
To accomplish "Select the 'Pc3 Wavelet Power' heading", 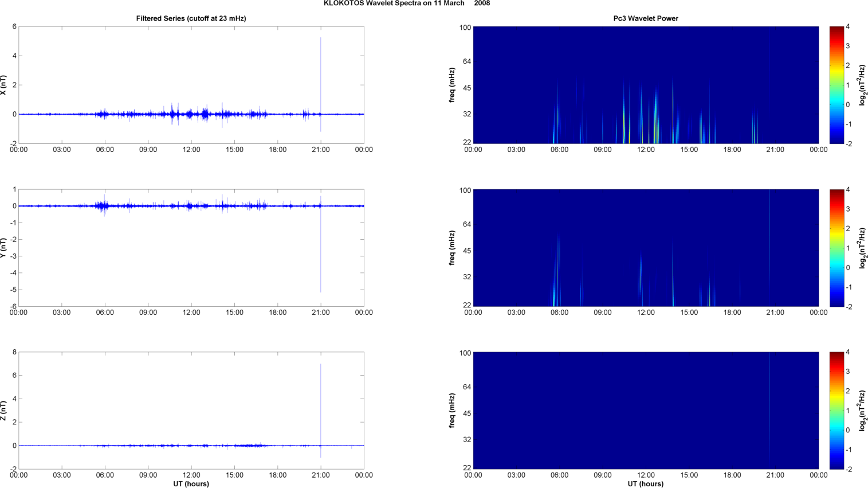I will click(645, 18).
